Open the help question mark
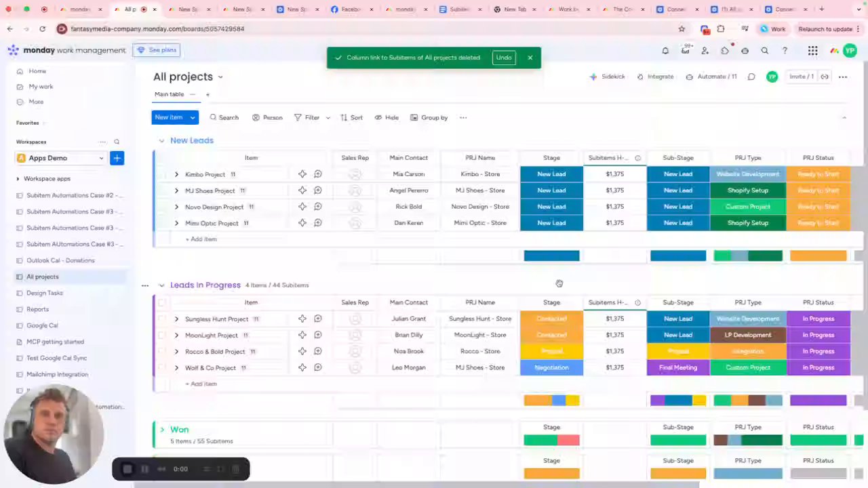 tap(785, 51)
